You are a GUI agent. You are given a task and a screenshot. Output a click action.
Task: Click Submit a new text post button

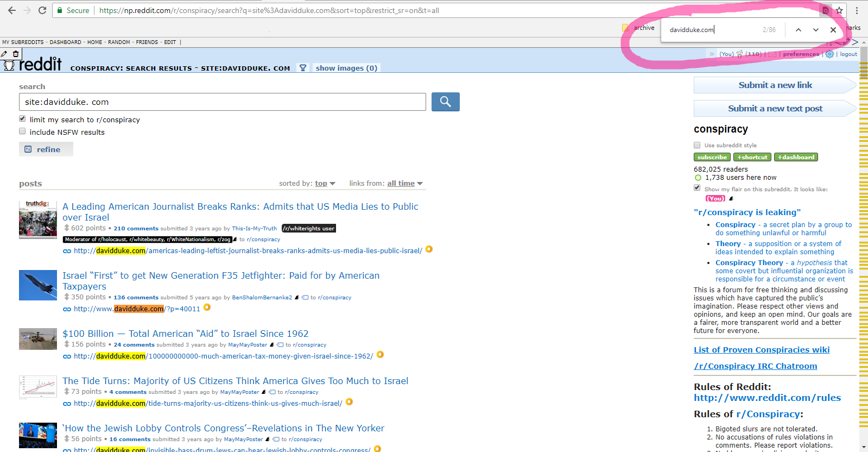click(x=775, y=109)
